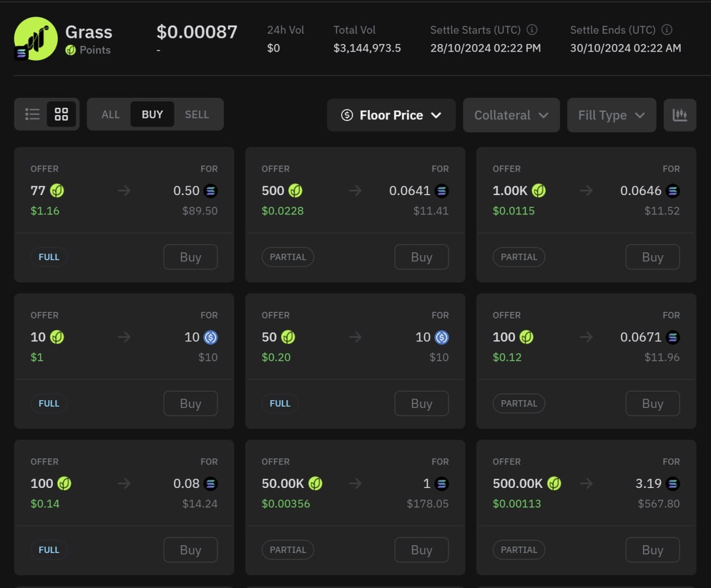
Task: Show Settle Ends info tooltip icon
Action: [667, 30]
